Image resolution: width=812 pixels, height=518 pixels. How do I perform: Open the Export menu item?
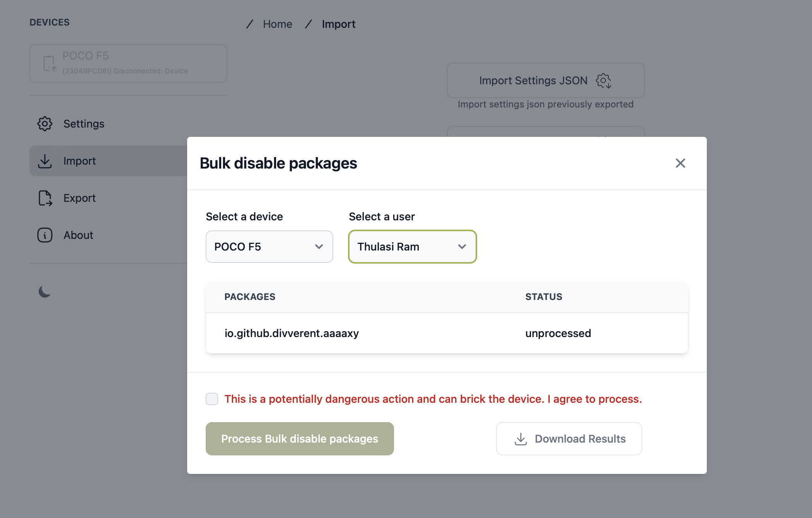click(79, 198)
